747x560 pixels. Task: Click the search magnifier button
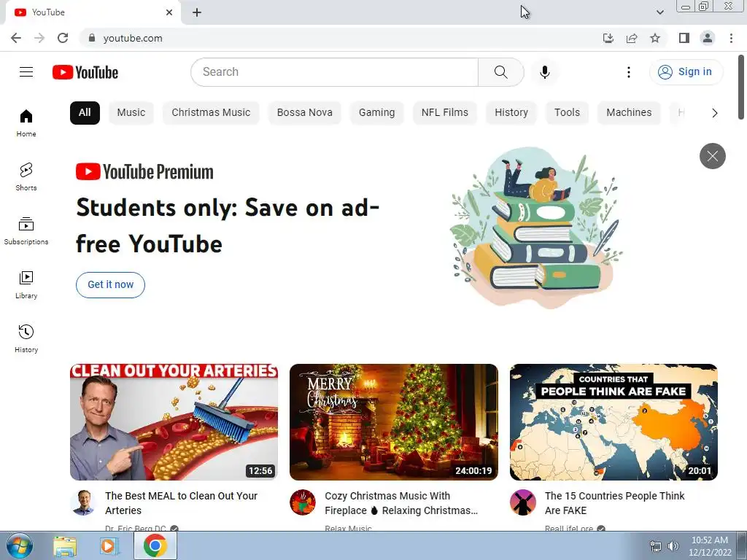500,72
